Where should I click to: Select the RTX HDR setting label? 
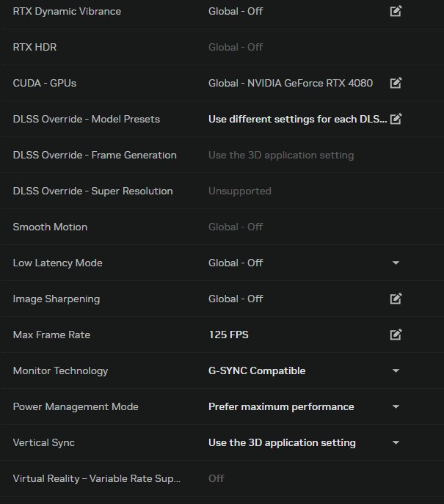[x=34, y=47]
